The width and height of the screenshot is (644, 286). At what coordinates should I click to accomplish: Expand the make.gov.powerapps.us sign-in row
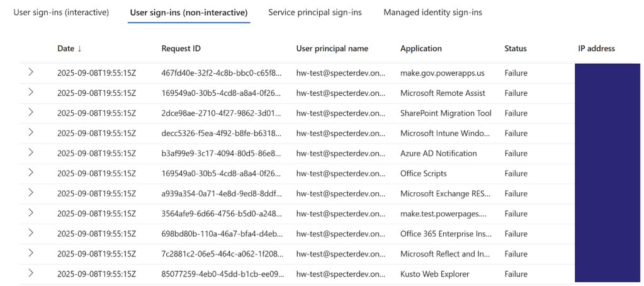pyautogui.click(x=31, y=72)
